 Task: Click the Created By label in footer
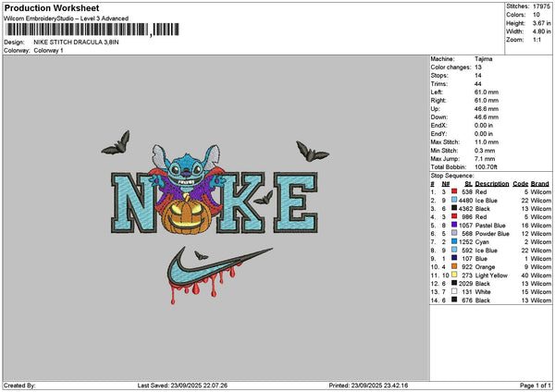click(19, 386)
